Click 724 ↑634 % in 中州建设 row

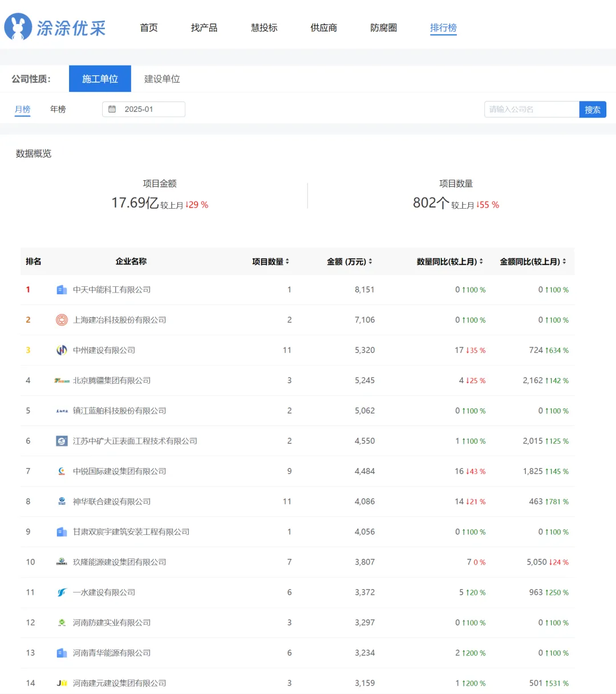[x=549, y=350]
